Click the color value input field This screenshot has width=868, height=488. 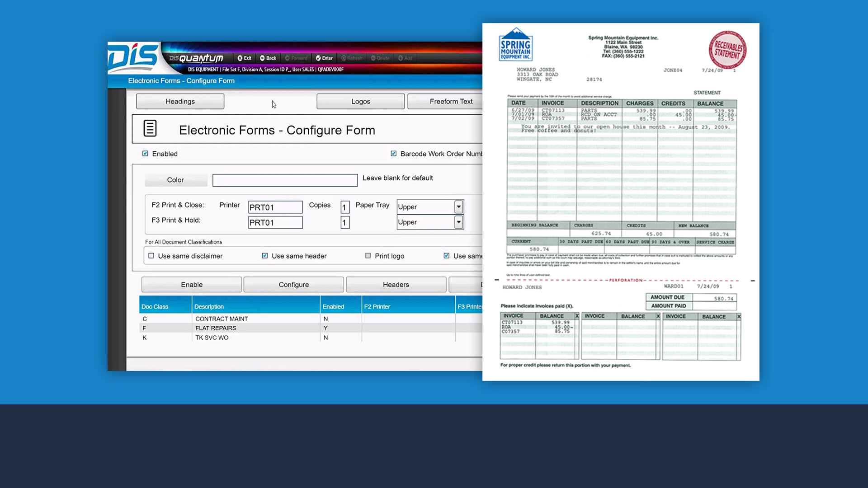point(285,180)
